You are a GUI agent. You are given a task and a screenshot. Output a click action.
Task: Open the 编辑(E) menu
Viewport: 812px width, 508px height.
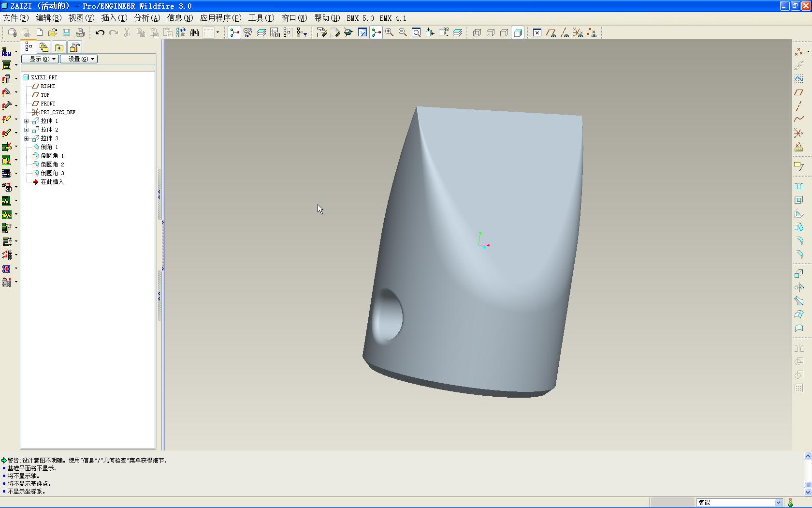48,18
